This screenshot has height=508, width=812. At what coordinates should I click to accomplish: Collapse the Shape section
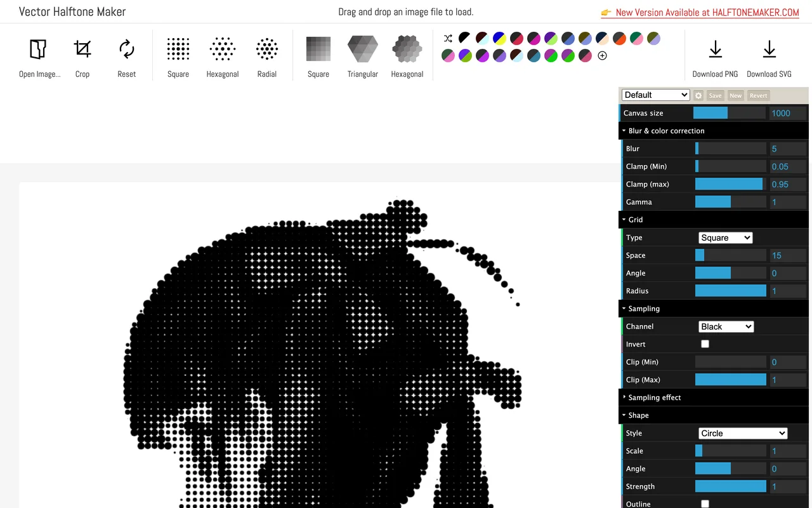point(714,415)
